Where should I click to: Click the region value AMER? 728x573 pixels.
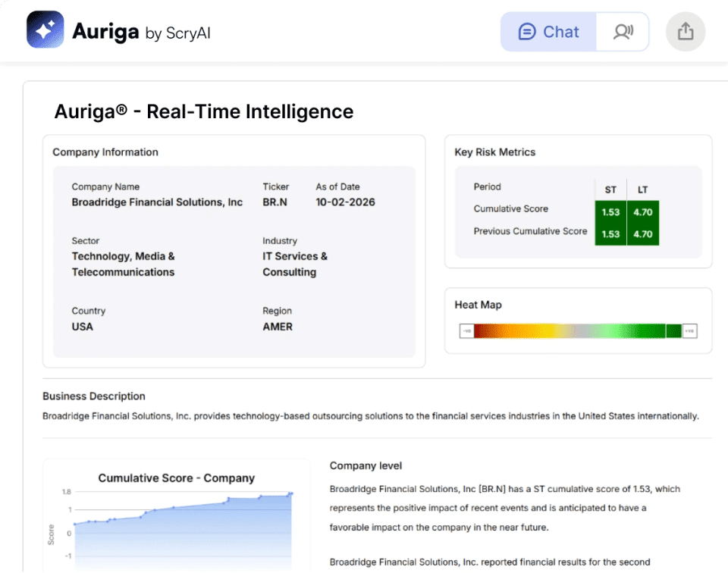tap(278, 327)
